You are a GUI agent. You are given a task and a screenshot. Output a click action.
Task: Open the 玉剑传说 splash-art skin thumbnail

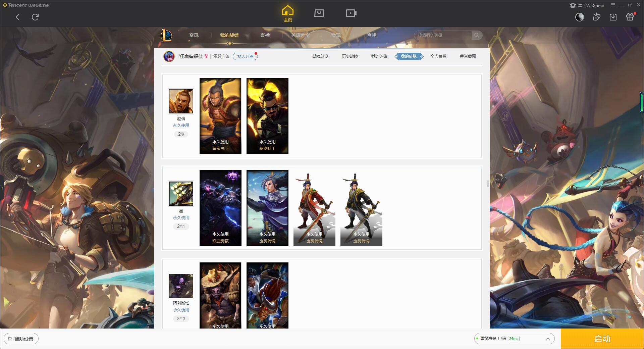pyautogui.click(x=267, y=208)
